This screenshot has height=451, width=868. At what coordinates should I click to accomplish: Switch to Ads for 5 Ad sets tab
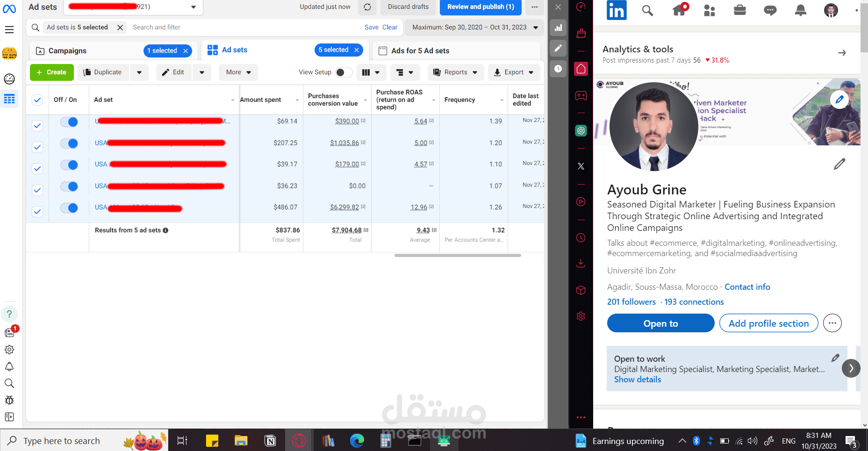(x=420, y=51)
